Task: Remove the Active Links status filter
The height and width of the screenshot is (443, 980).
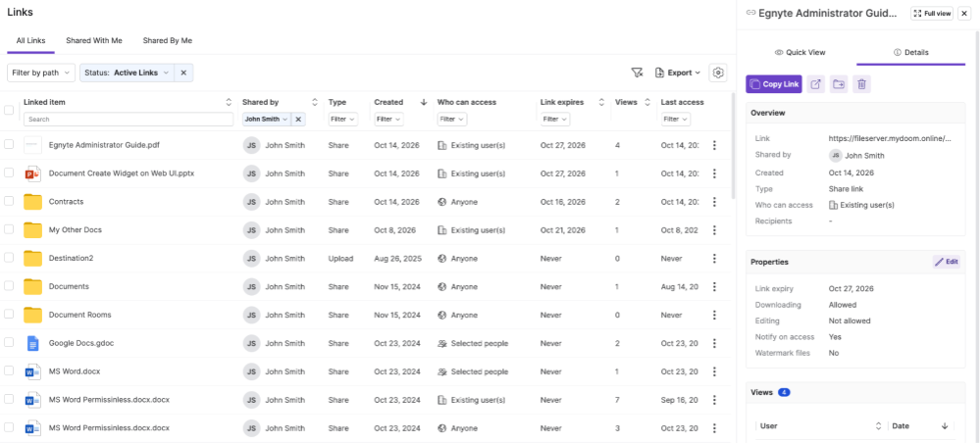Action: pos(183,73)
